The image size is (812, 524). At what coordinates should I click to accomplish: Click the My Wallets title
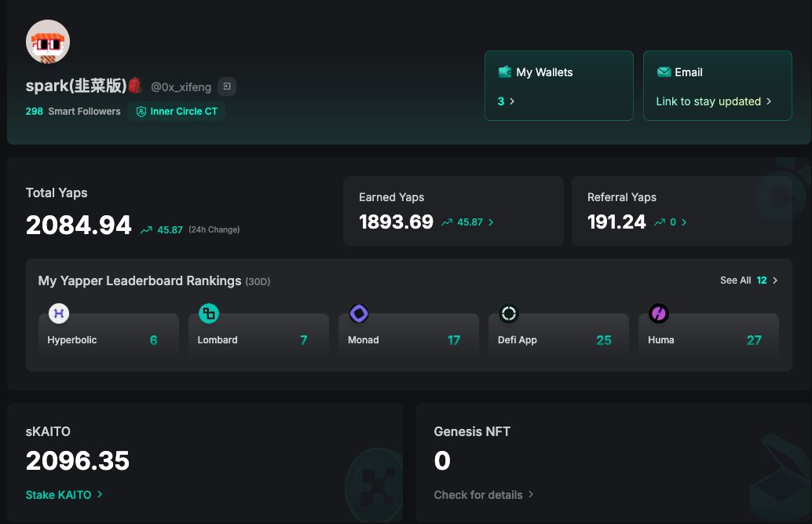click(544, 72)
